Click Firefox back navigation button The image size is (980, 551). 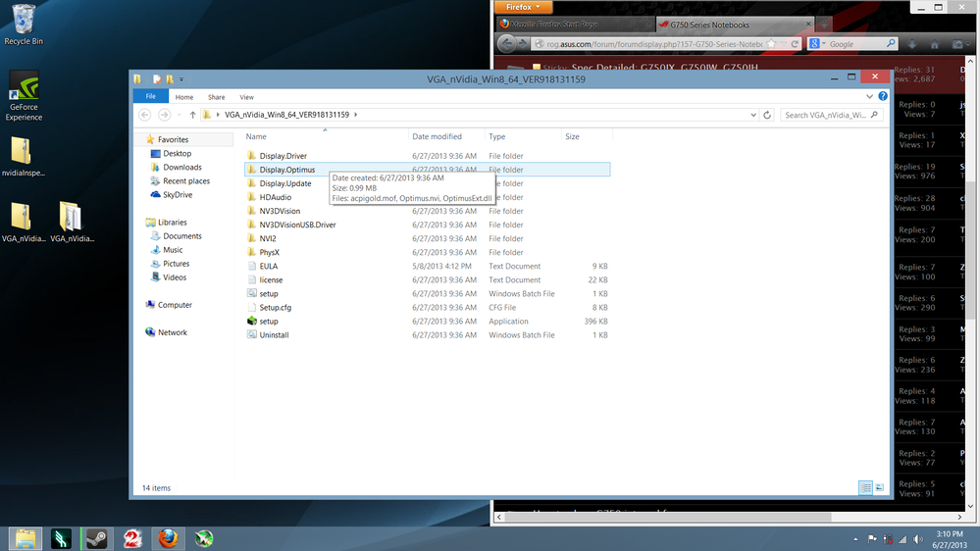[x=507, y=44]
